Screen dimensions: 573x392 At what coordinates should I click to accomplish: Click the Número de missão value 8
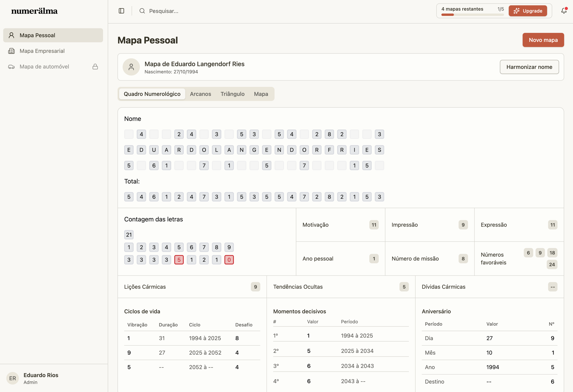point(463,259)
